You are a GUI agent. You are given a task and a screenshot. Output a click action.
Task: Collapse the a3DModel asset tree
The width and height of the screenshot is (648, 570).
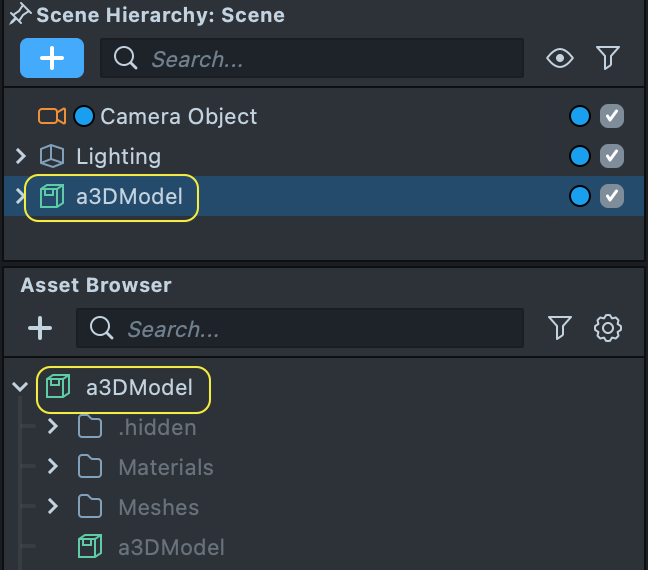click(x=20, y=387)
